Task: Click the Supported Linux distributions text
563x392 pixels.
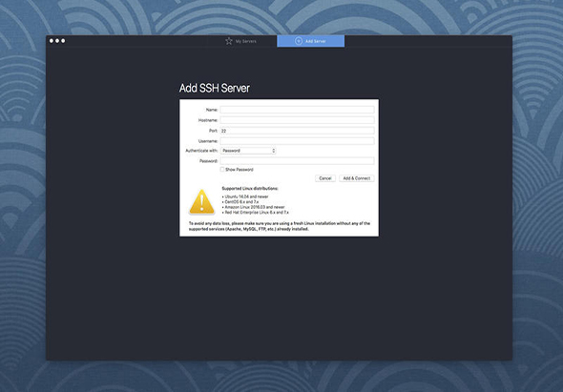Action: (250, 188)
